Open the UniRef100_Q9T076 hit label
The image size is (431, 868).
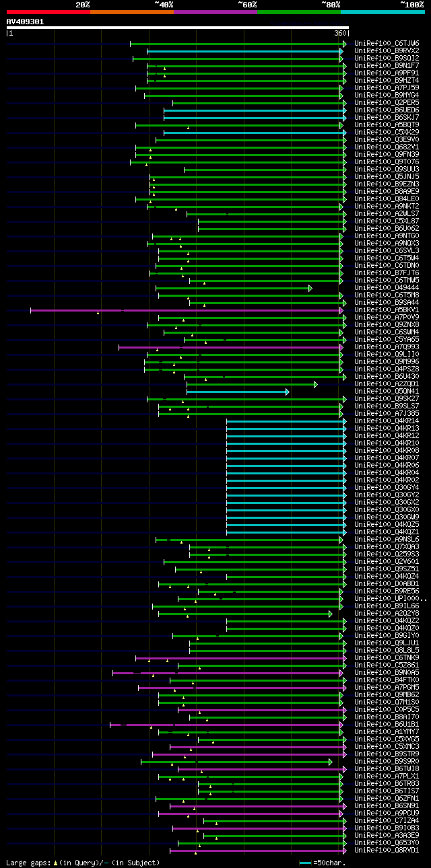[x=386, y=162]
